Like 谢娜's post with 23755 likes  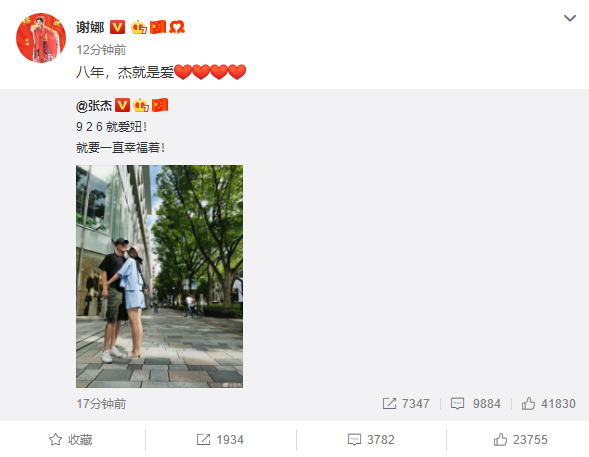point(521,440)
